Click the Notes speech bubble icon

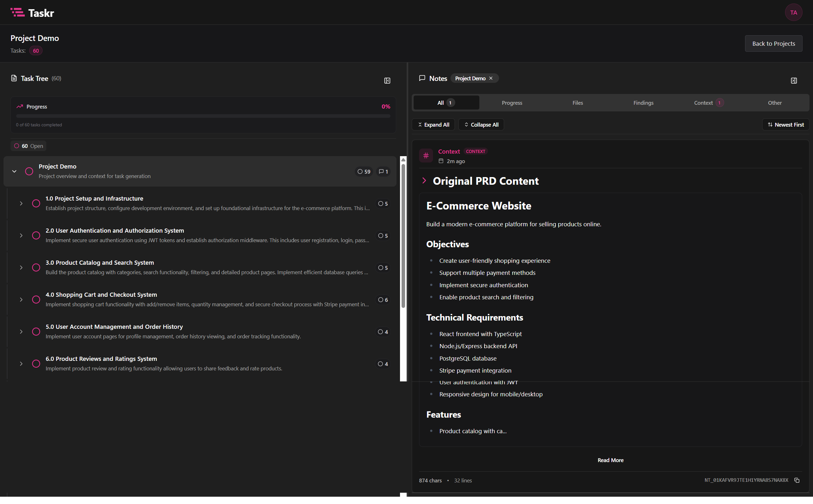coord(422,78)
